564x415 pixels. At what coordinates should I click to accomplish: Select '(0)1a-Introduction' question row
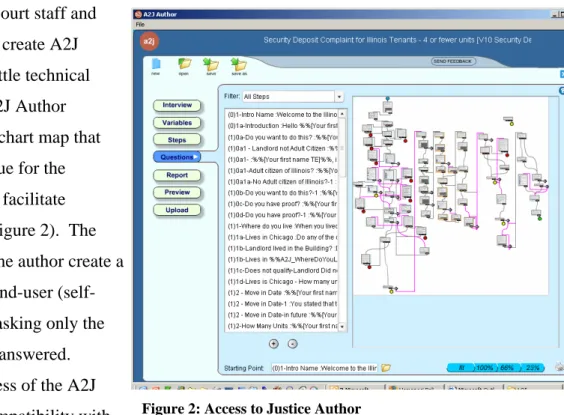pyautogui.click(x=282, y=126)
